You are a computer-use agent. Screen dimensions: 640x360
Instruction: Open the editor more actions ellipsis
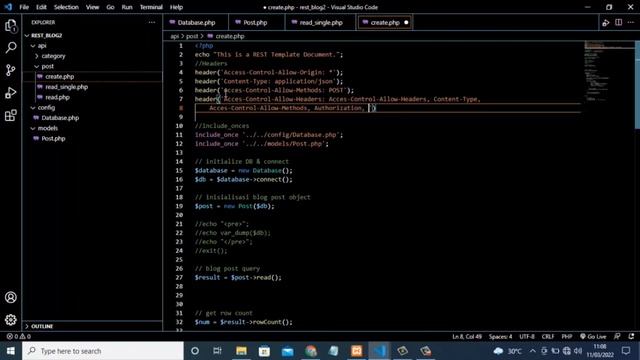click(631, 22)
